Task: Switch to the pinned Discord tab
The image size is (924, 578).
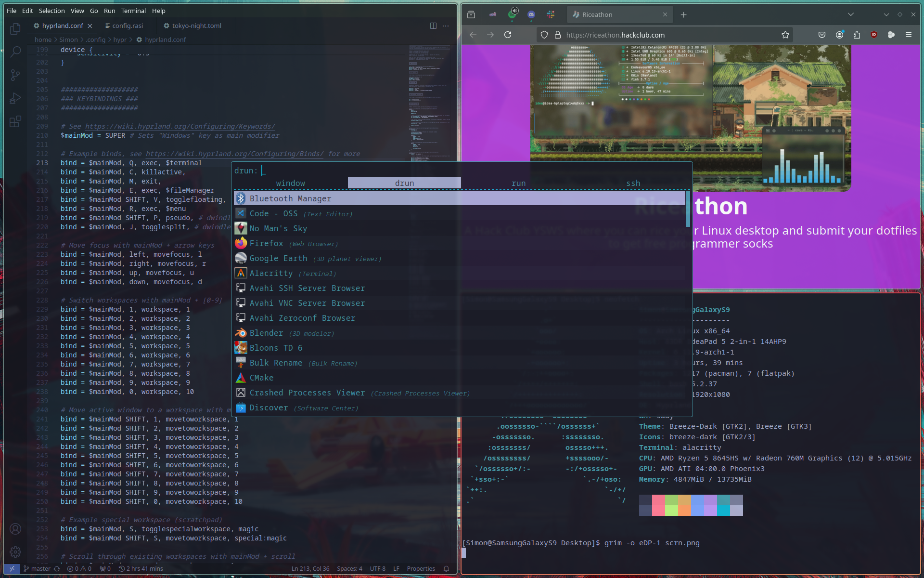Action: [x=531, y=14]
